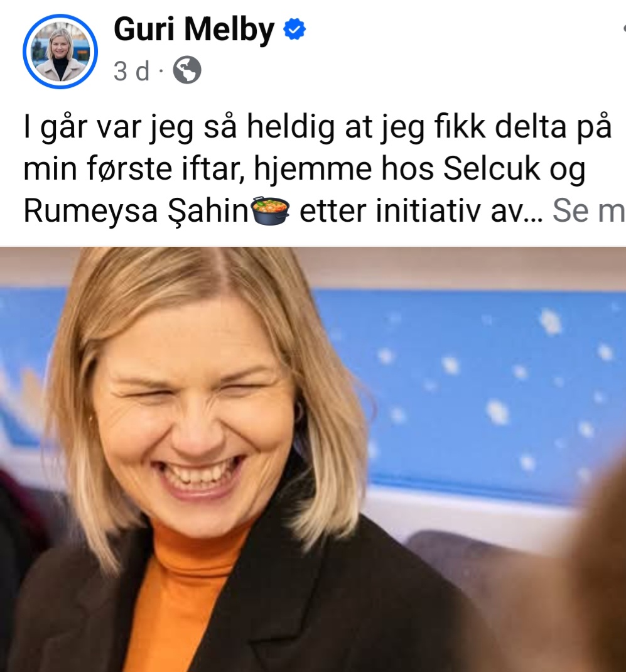Click the globe public-audience icon
626x672 pixels.
pos(187,70)
